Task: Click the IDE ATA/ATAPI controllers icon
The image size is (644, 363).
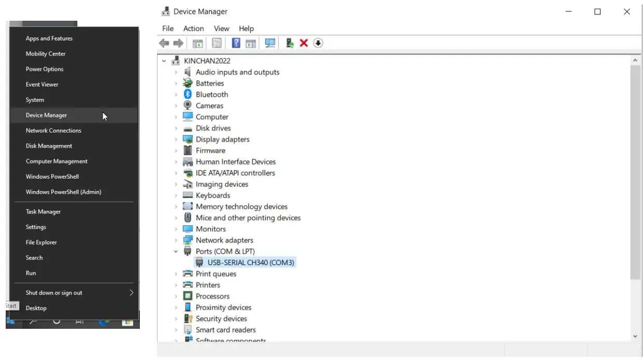Action: click(188, 173)
